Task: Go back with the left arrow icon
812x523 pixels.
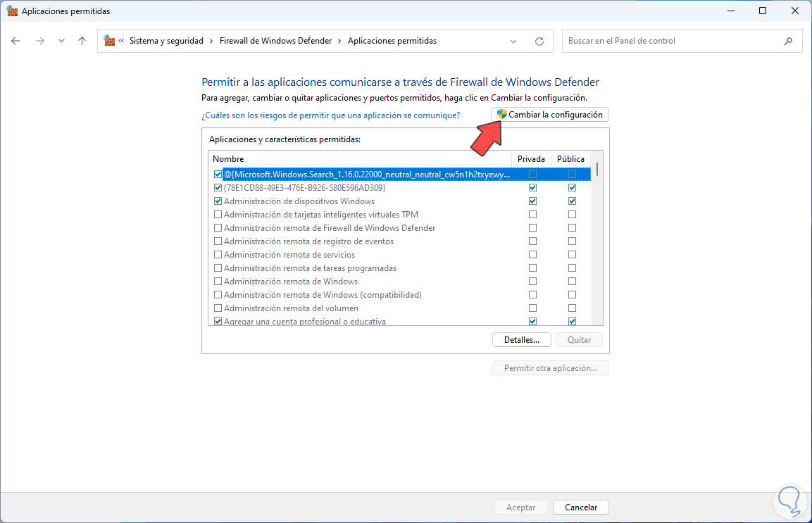Action: pos(15,41)
